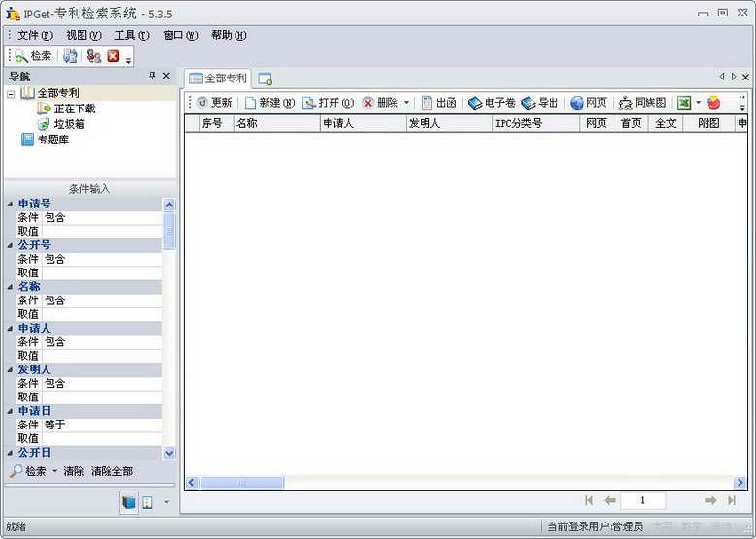Pin the 导航 navigation panel
The image size is (756, 539).
tap(152, 76)
